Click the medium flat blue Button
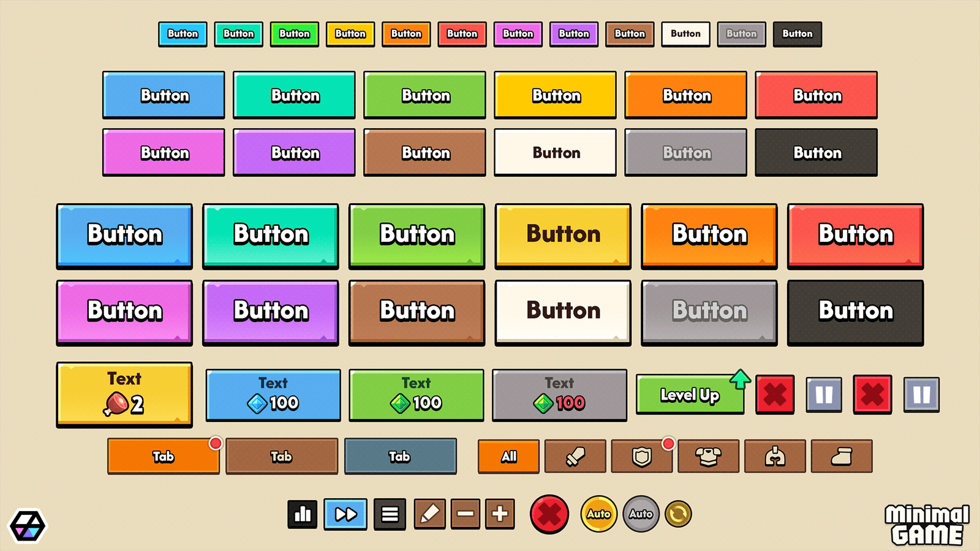 (x=164, y=95)
